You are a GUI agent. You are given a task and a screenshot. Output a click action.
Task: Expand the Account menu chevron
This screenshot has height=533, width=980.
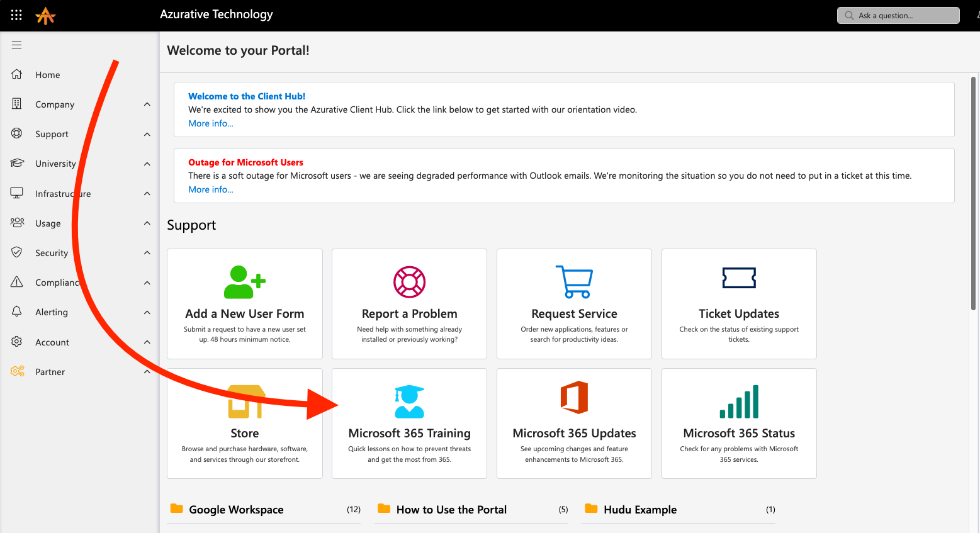click(x=147, y=342)
